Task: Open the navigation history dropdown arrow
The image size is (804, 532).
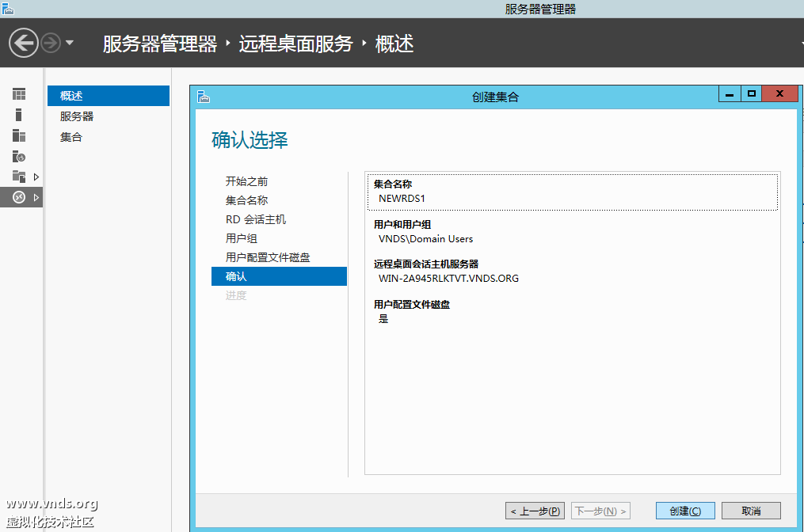Action: [x=70, y=43]
